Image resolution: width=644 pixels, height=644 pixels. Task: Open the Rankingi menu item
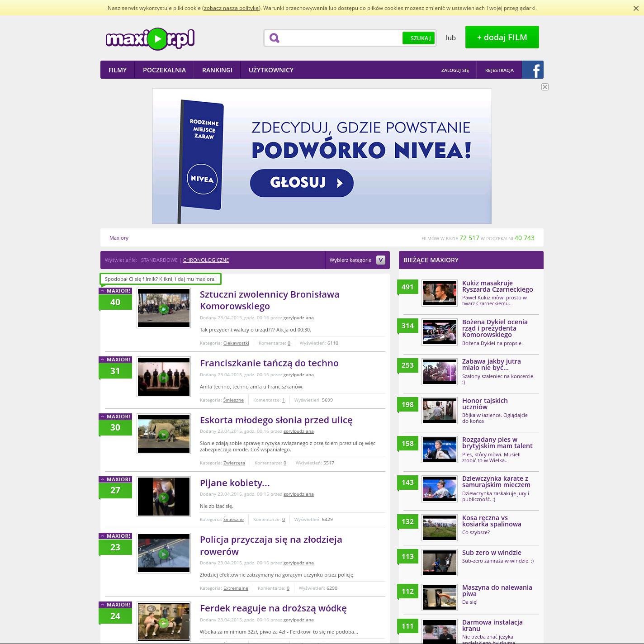point(217,70)
